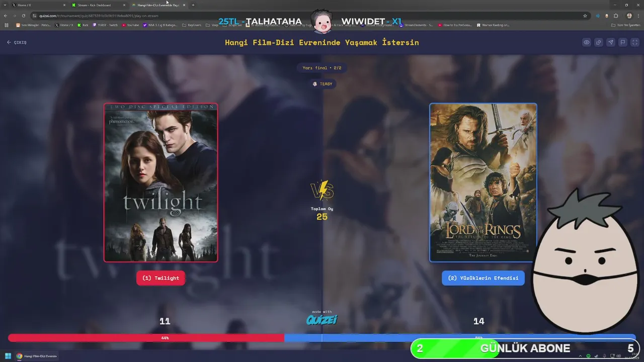Open TEASY - Twitch bookmark
The height and width of the screenshot is (362, 644).
coord(105,25)
